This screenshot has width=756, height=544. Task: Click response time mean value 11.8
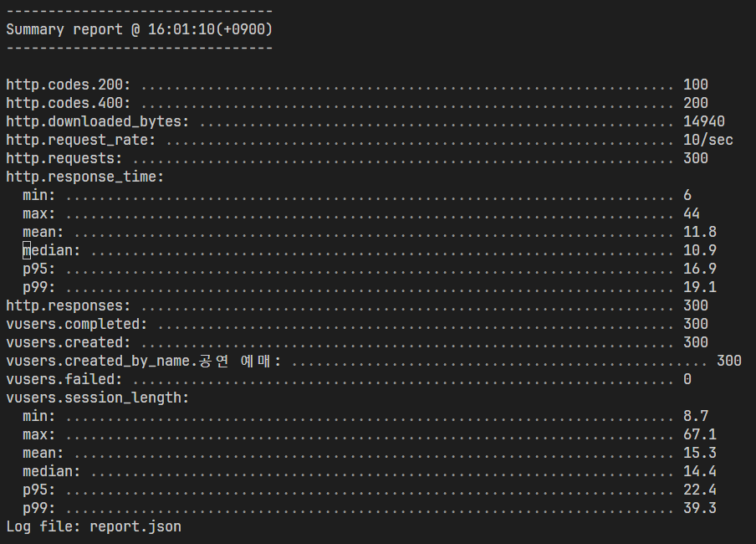[x=700, y=232]
